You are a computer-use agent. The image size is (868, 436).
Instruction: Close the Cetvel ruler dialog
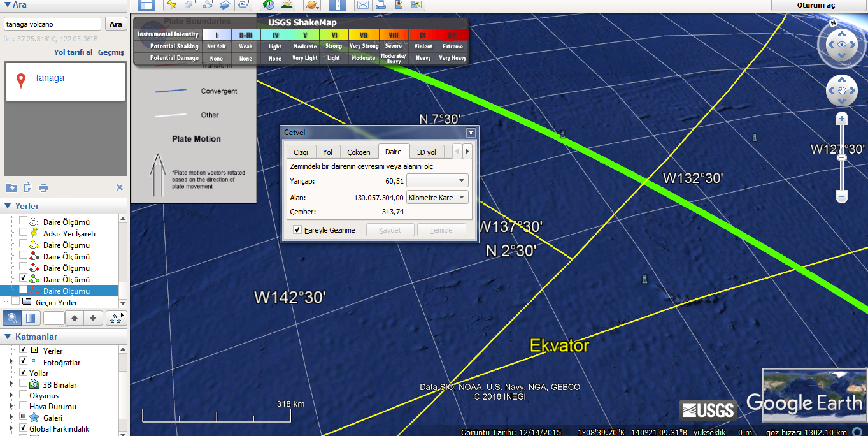[x=471, y=133]
